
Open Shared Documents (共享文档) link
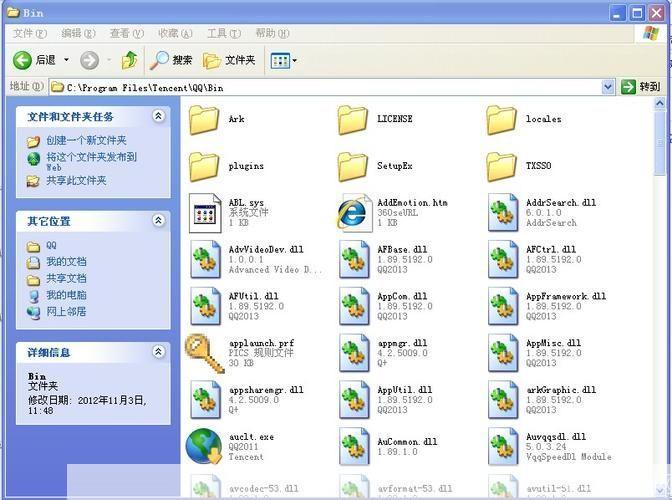point(66,278)
